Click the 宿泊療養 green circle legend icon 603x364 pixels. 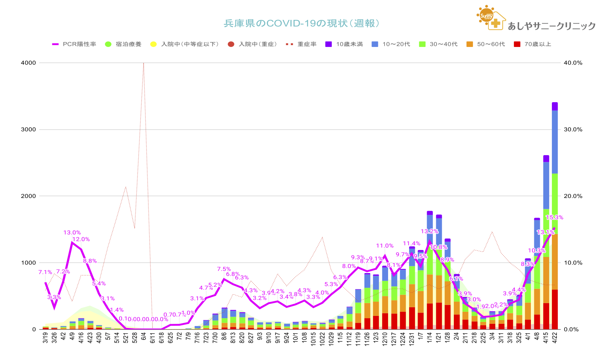108,44
